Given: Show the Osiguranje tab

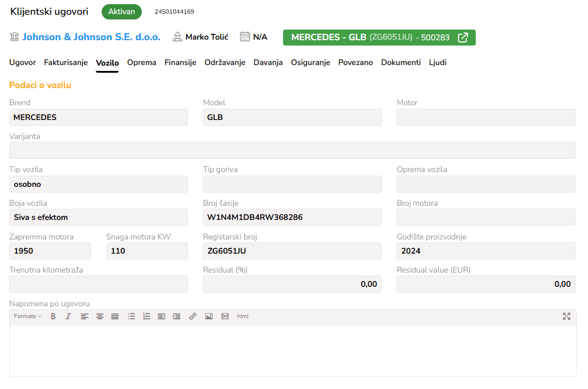Looking at the screenshot, I should [x=310, y=63].
